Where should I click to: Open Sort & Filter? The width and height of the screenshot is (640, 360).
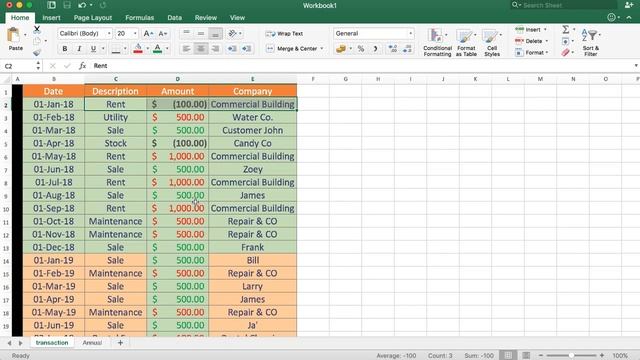590,42
